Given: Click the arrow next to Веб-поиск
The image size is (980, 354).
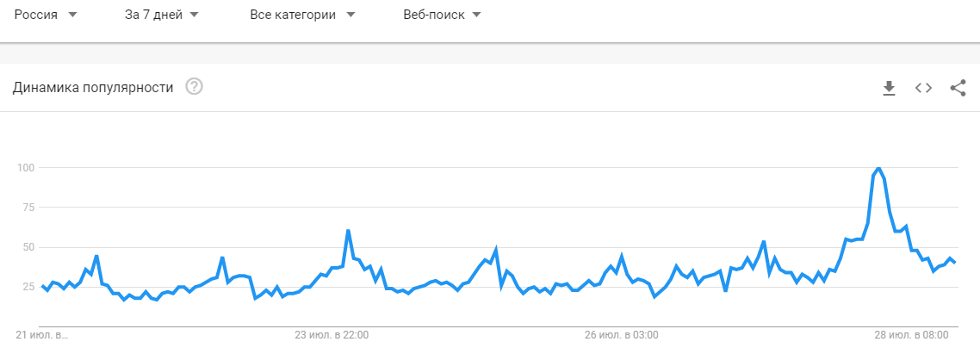Looking at the screenshot, I should [x=476, y=15].
